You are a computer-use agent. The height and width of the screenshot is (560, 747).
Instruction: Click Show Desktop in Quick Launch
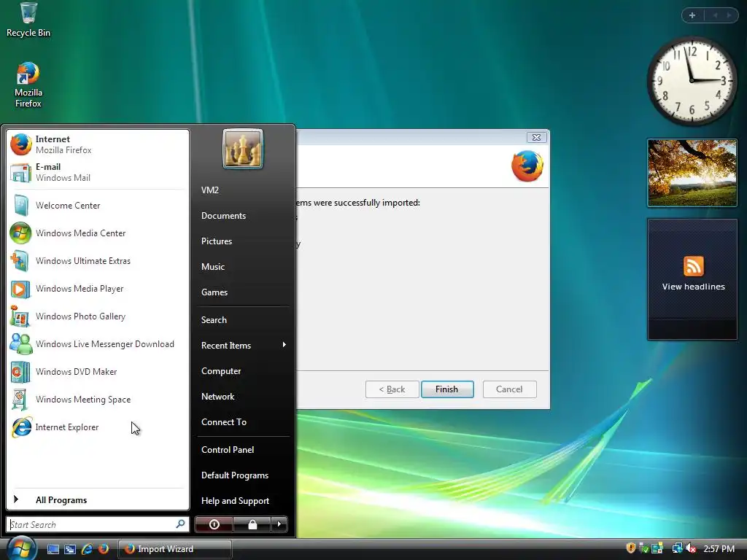pyautogui.click(x=53, y=549)
